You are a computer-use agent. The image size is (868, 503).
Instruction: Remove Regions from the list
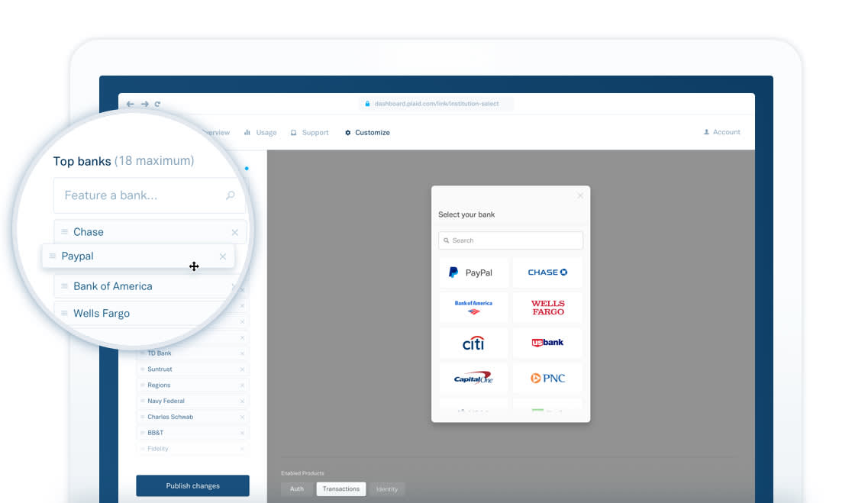(x=242, y=385)
